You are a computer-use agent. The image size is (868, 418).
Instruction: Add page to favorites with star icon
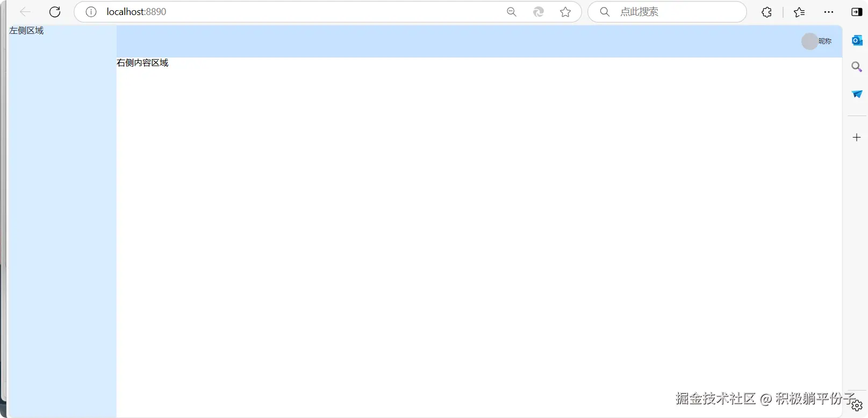pyautogui.click(x=565, y=12)
